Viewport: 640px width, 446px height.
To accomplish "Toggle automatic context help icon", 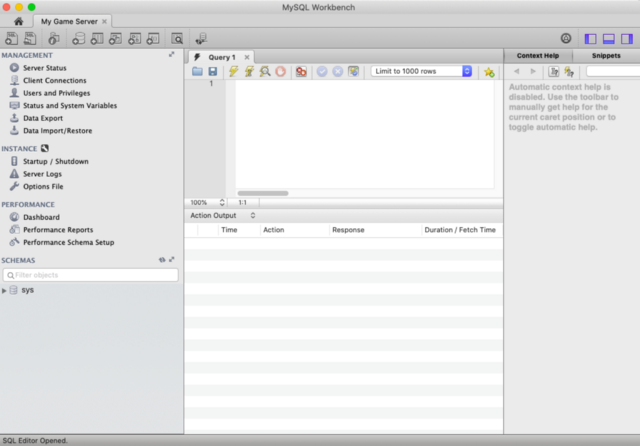I will [569, 72].
